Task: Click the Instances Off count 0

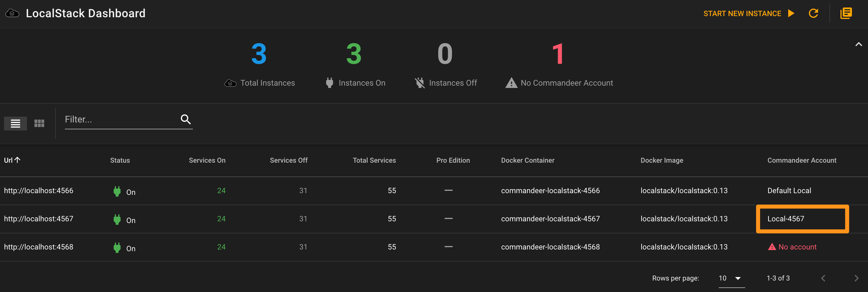Action: pos(445,54)
